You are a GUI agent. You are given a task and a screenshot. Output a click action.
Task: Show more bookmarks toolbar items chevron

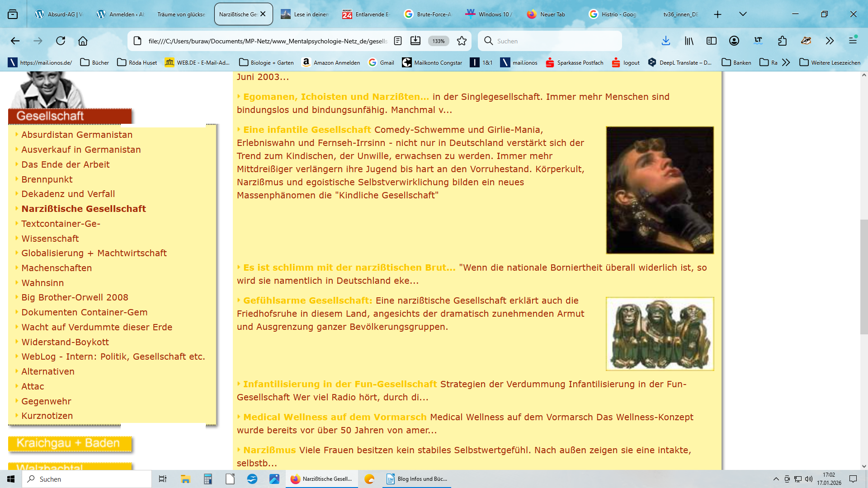[x=786, y=62]
